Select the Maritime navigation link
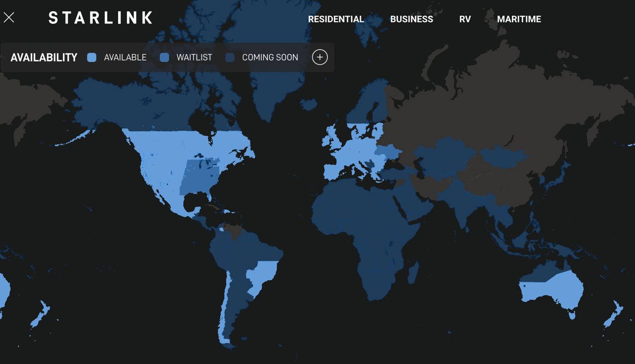Image resolution: width=635 pixels, height=364 pixels. pyautogui.click(x=519, y=19)
